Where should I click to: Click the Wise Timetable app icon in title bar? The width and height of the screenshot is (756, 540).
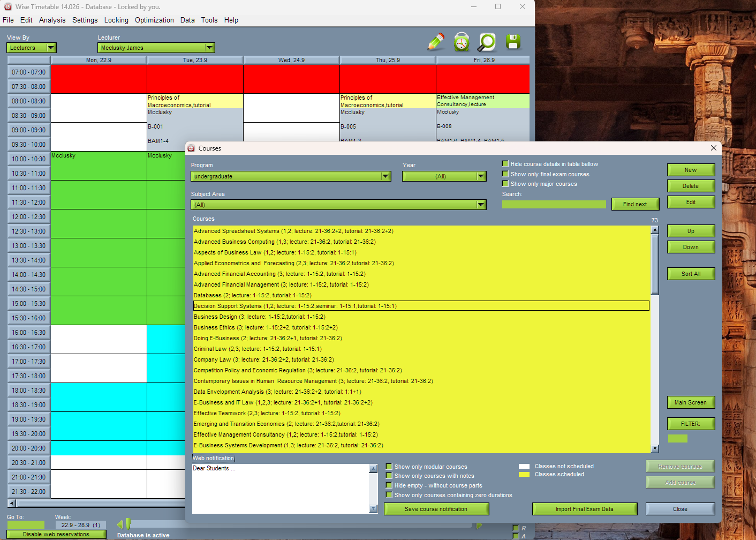(7, 7)
